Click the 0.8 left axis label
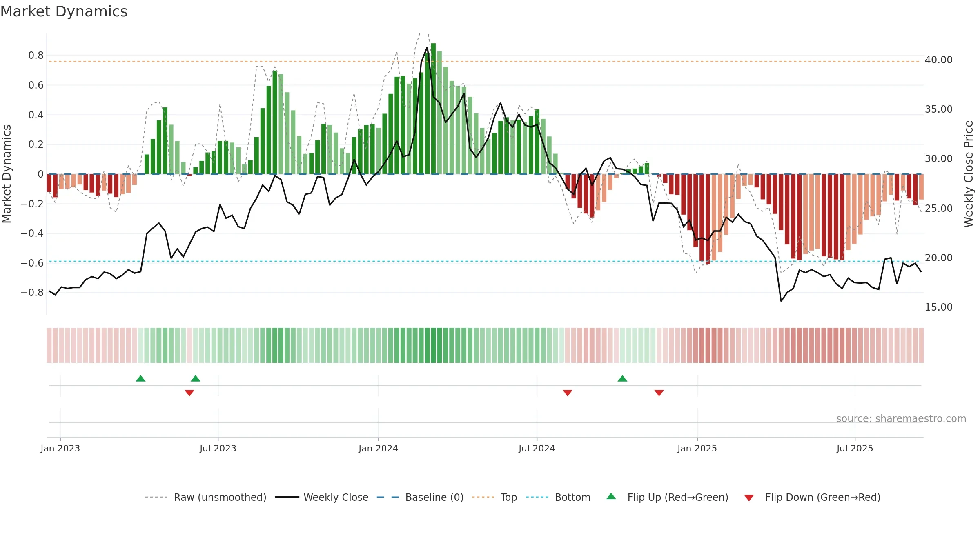 tap(36, 56)
